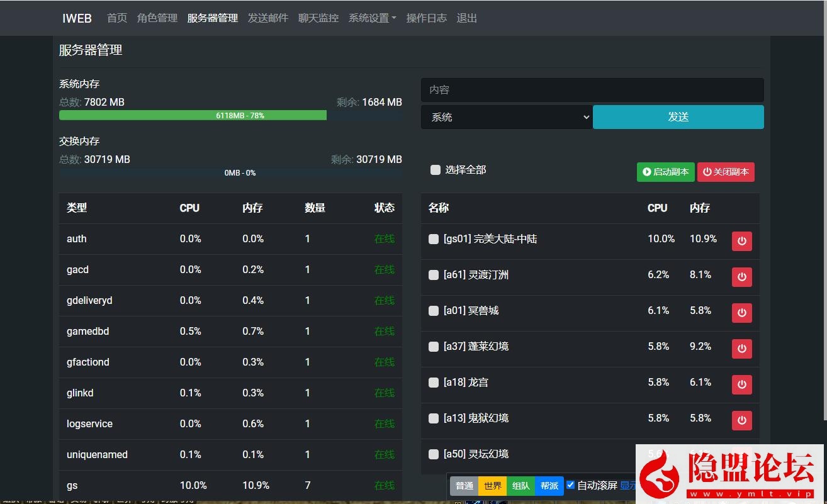This screenshot has height=504, width=827.
Task: Go to 聊天监控 in the navbar
Action: 318,18
